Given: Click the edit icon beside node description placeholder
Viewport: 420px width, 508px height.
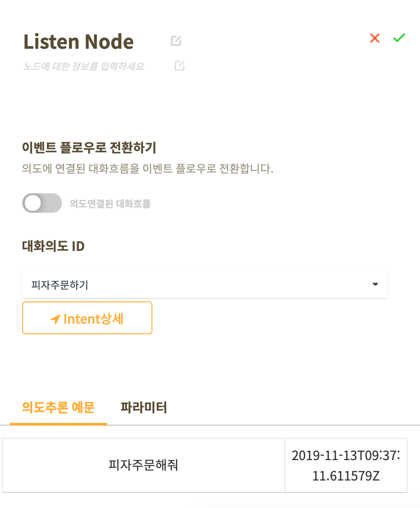Looking at the screenshot, I should click(179, 66).
